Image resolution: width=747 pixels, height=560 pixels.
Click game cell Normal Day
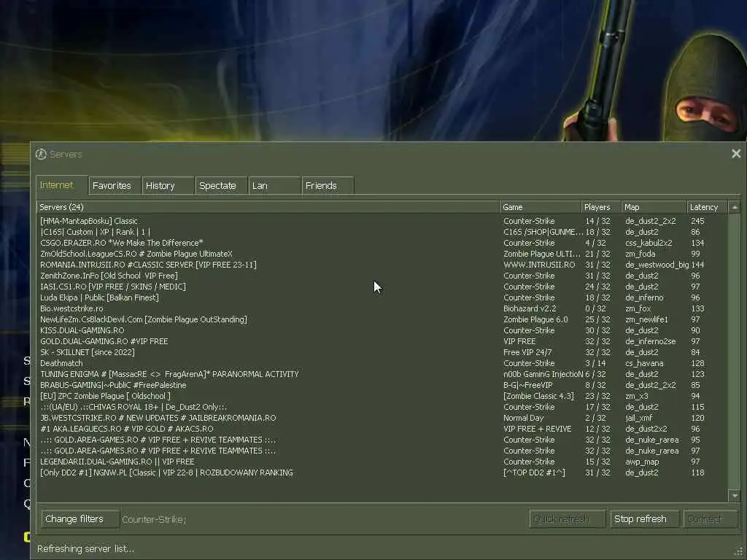tap(523, 418)
